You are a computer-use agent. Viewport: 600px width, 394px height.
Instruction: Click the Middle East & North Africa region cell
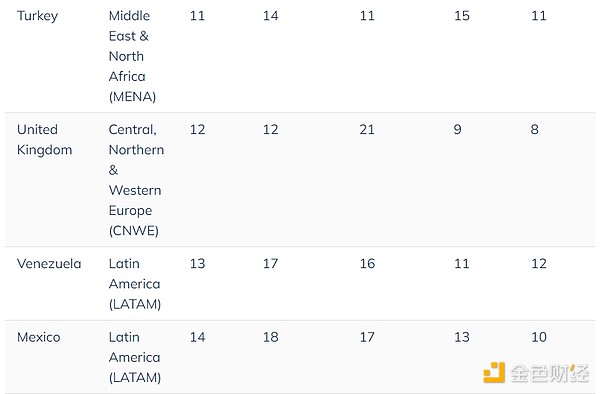132,56
